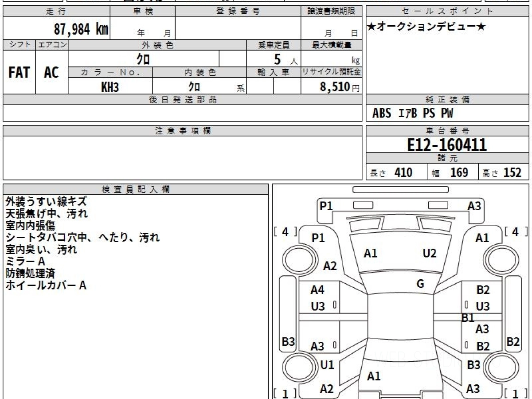Select the B1 damage mark on the diagram

pyautogui.click(x=468, y=317)
